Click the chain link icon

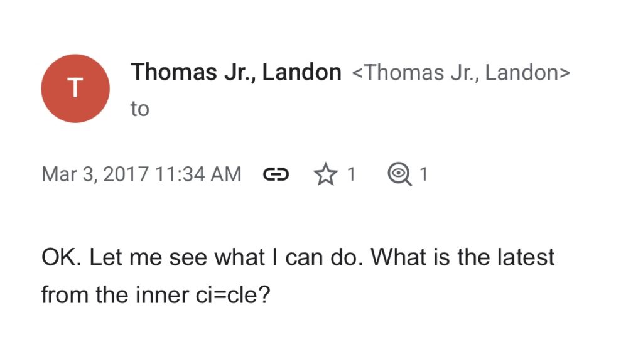click(x=276, y=174)
